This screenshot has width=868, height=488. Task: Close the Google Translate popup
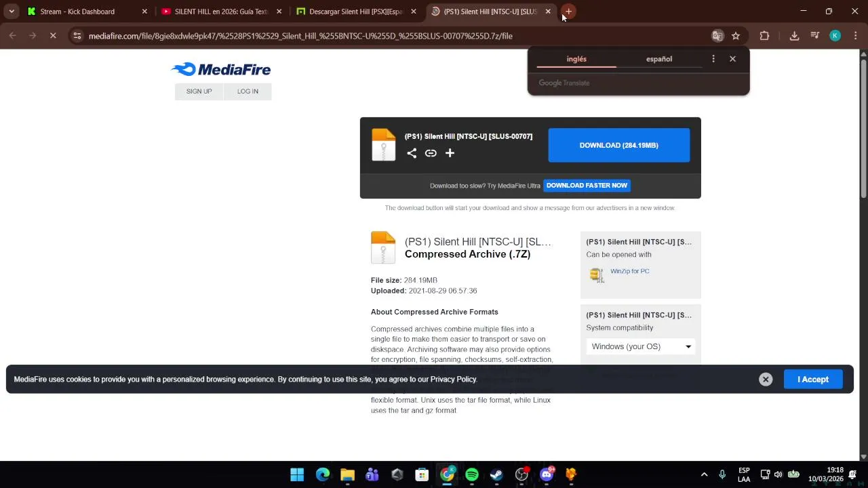(x=732, y=59)
